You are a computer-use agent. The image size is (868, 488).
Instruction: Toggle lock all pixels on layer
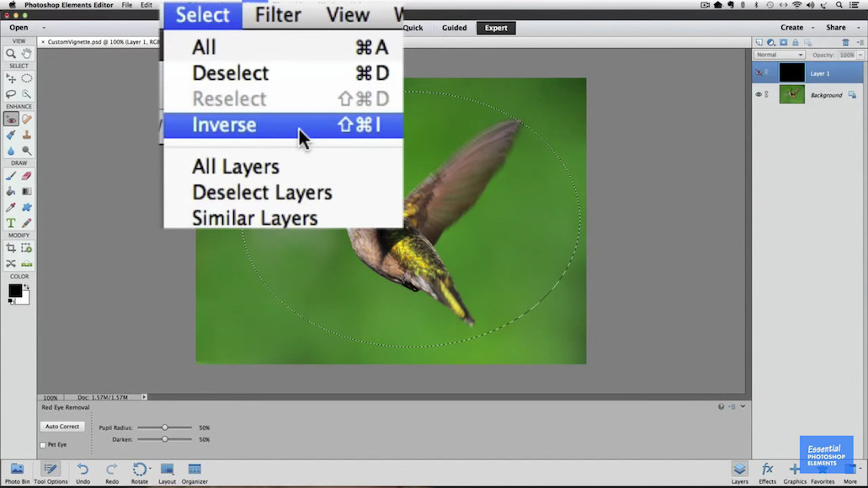click(x=796, y=43)
